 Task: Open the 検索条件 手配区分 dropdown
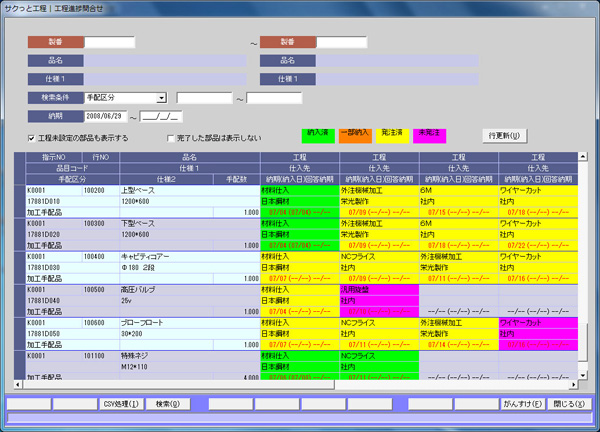click(x=161, y=98)
